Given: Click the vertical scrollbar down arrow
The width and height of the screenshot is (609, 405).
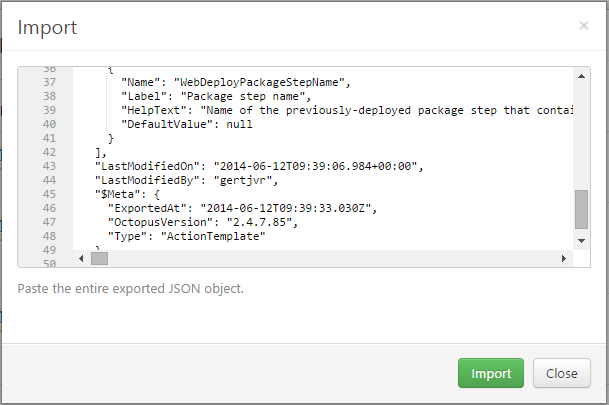Looking at the screenshot, I should [x=581, y=241].
